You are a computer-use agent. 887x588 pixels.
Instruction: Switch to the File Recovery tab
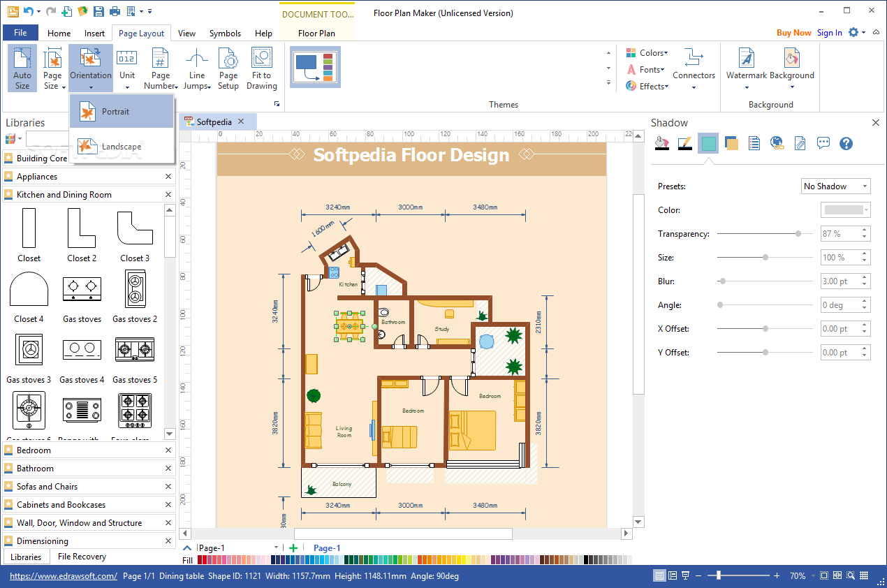pyautogui.click(x=82, y=557)
